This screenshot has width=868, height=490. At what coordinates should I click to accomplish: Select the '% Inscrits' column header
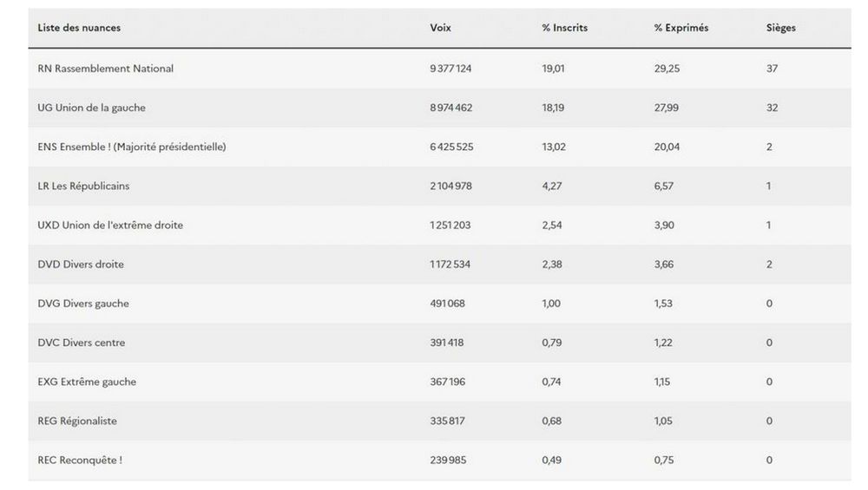click(x=564, y=28)
